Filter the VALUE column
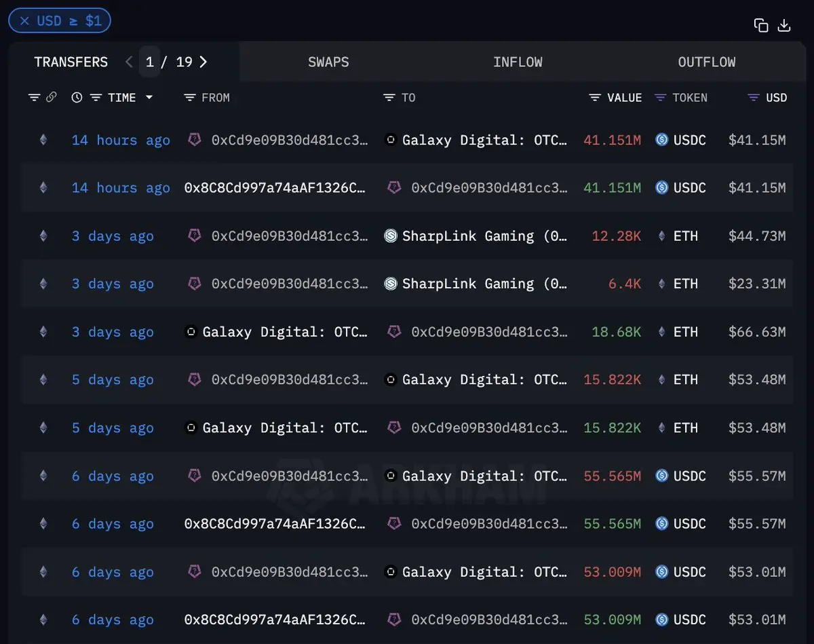814x644 pixels. (x=595, y=98)
